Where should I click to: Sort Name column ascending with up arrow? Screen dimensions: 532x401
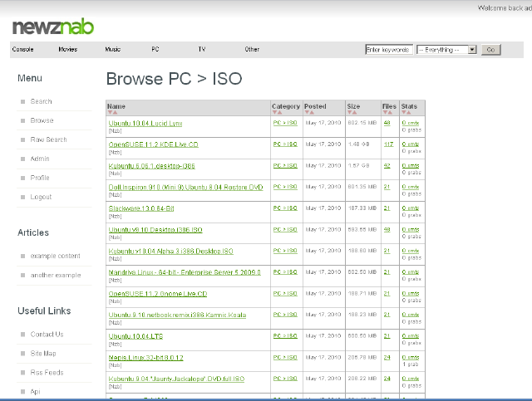click(111, 113)
